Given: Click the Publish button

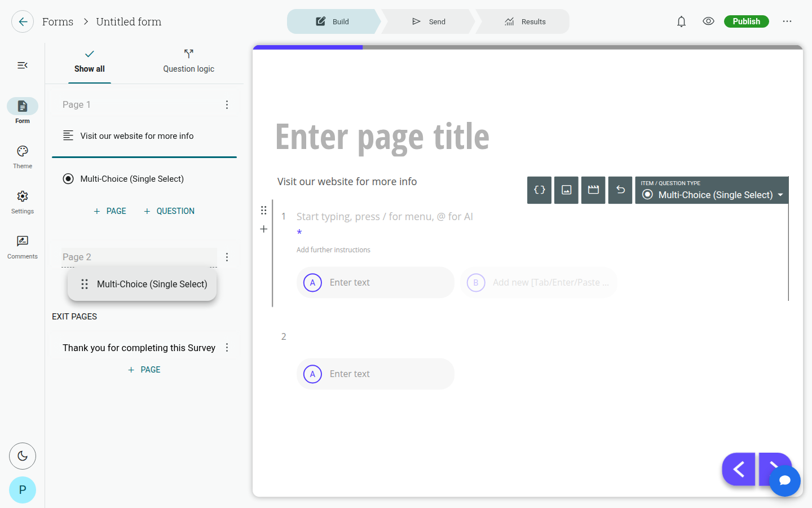Looking at the screenshot, I should [746, 21].
